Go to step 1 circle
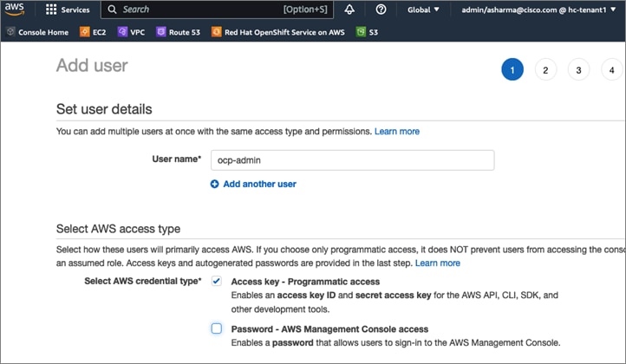Image resolution: width=626 pixels, height=364 pixels. (512, 69)
